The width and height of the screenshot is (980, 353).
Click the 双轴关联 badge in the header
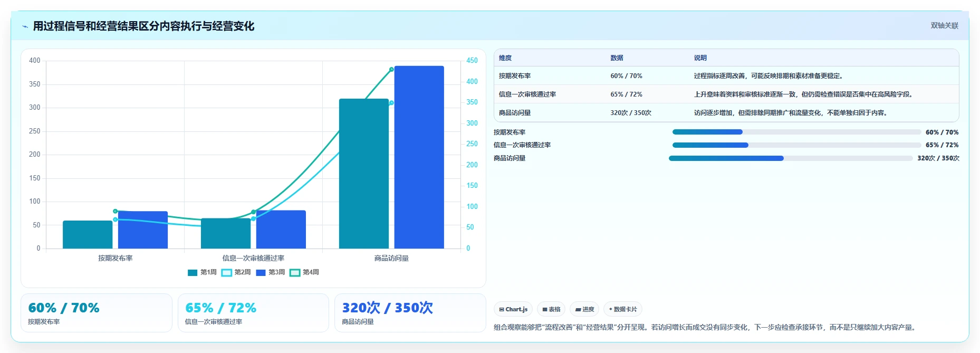(944, 25)
